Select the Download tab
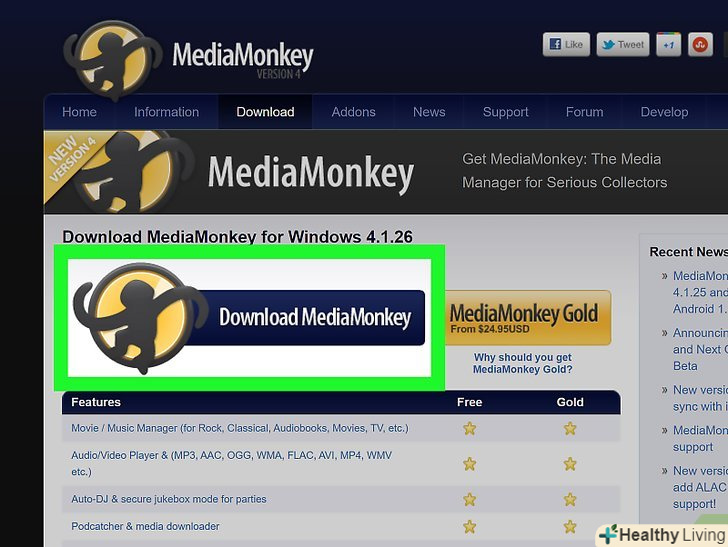 (265, 112)
